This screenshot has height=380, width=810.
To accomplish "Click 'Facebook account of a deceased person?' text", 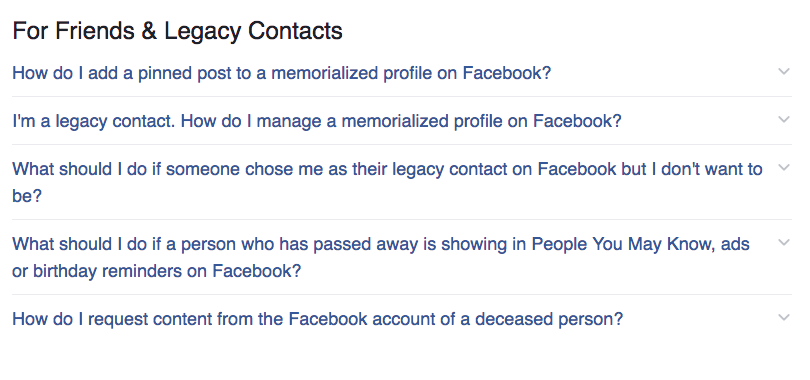I will click(x=456, y=319).
